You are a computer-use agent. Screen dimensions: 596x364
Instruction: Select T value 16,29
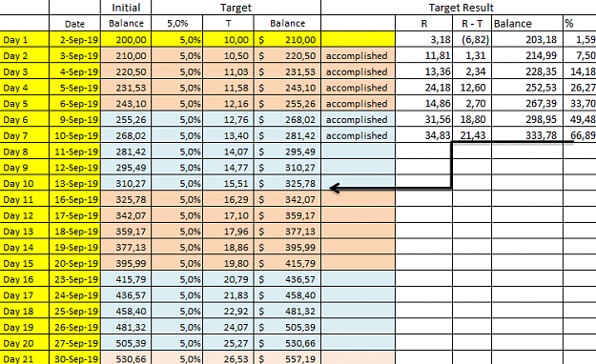point(228,199)
